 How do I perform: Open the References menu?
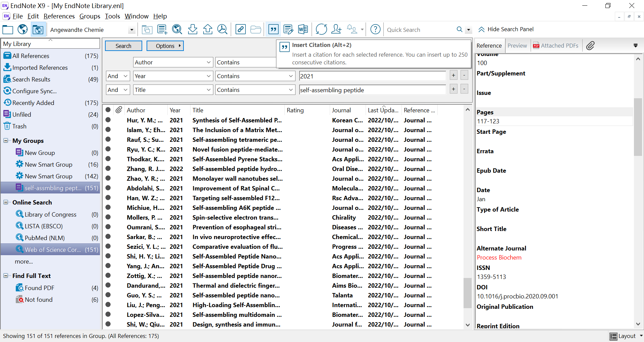point(59,16)
